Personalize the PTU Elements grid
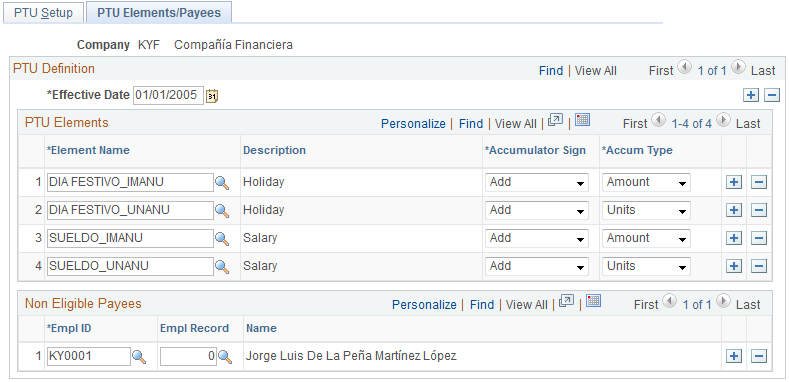The height and width of the screenshot is (382, 789). [413, 124]
